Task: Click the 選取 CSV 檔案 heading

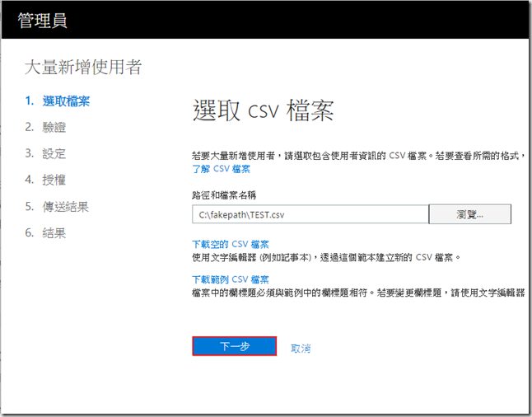Action: (263, 112)
